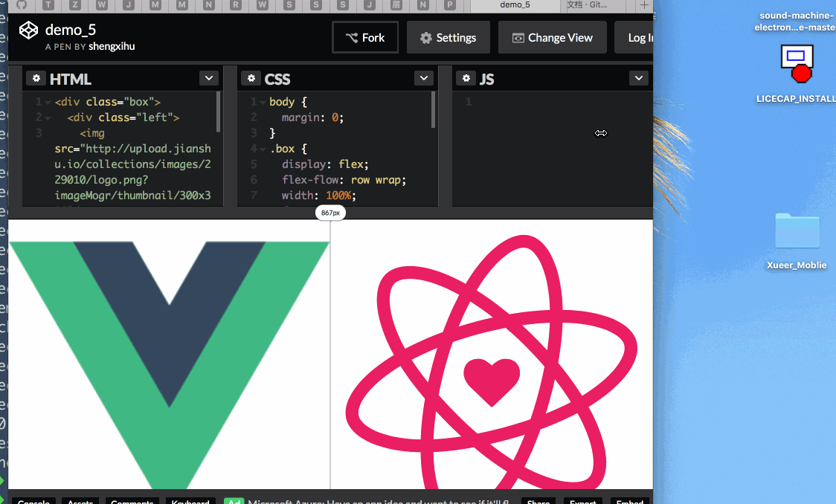The width and height of the screenshot is (836, 504).
Task: Select the Xueer_Moblie desktop folder
Action: click(797, 242)
